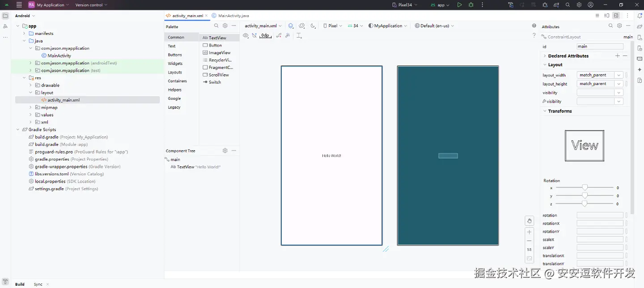Open Version control menu

point(91,5)
